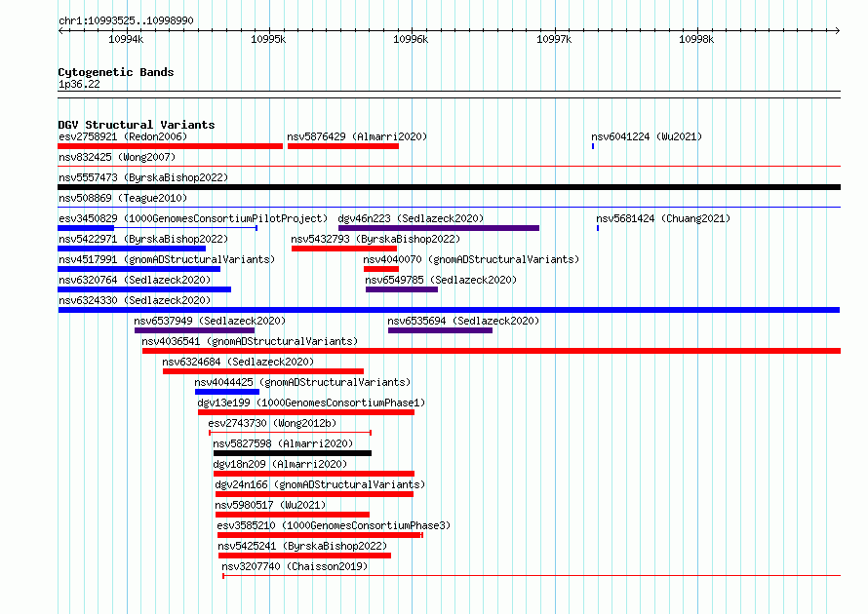Open nsv6324684 (Sedlazeck2020) label
Screen dimensions: 868x614
coord(238,362)
